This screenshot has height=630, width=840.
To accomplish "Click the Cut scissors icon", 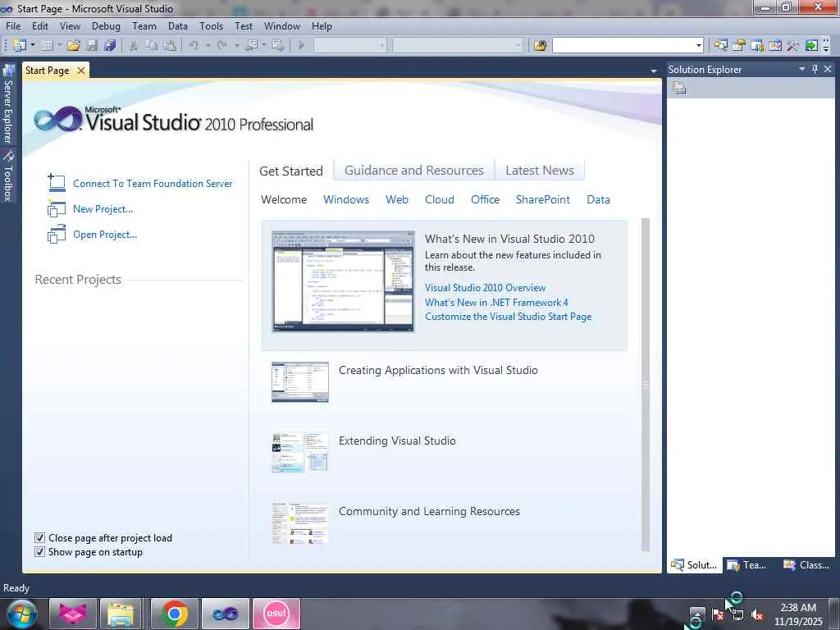I will [134, 46].
